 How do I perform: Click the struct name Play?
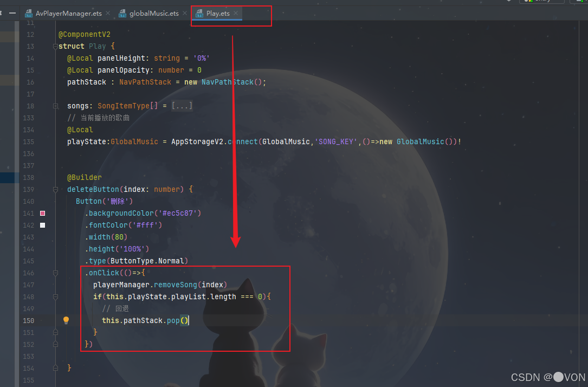(x=97, y=46)
